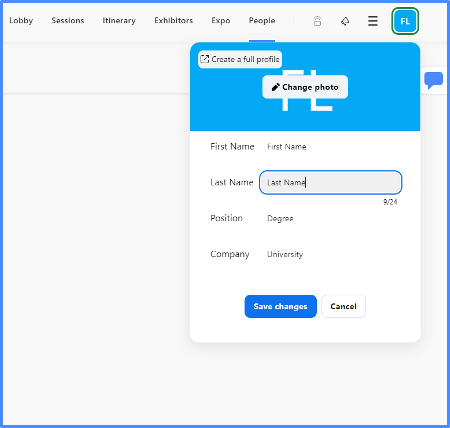
Task: Click the Change photo button
Action: tap(305, 87)
